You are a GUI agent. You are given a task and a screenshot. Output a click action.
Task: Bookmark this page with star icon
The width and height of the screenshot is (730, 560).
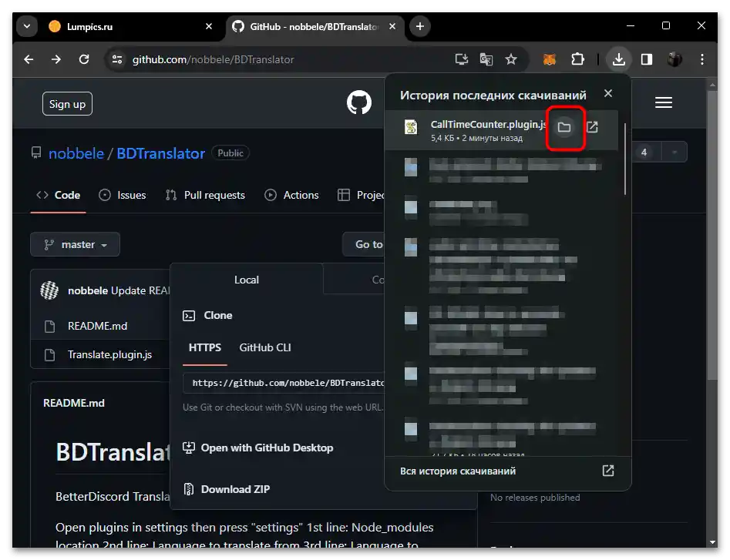pyautogui.click(x=511, y=59)
